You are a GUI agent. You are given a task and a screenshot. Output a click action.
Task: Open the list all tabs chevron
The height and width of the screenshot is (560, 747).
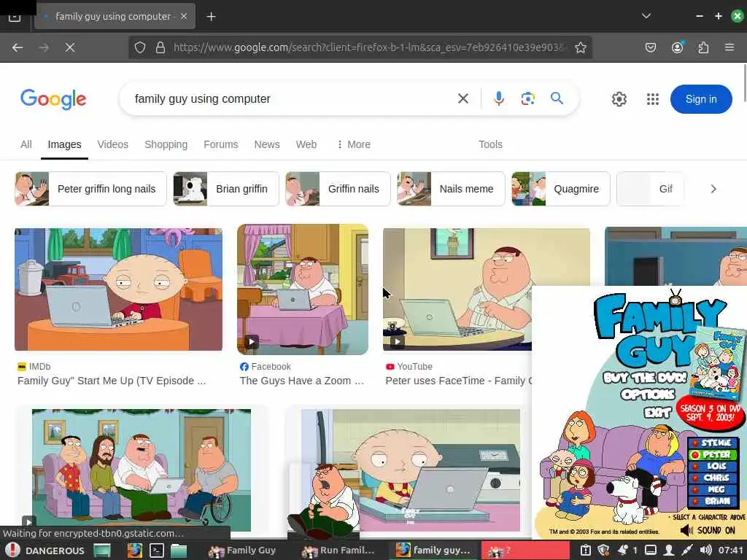646,16
